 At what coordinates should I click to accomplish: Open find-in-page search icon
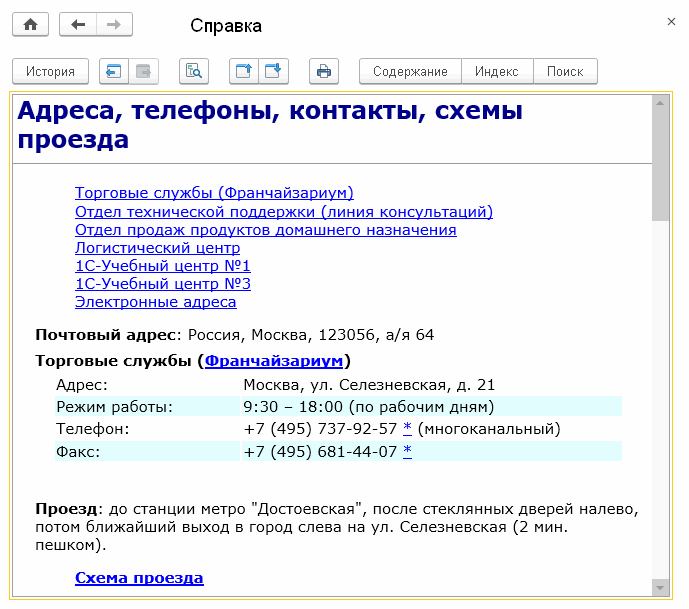194,71
